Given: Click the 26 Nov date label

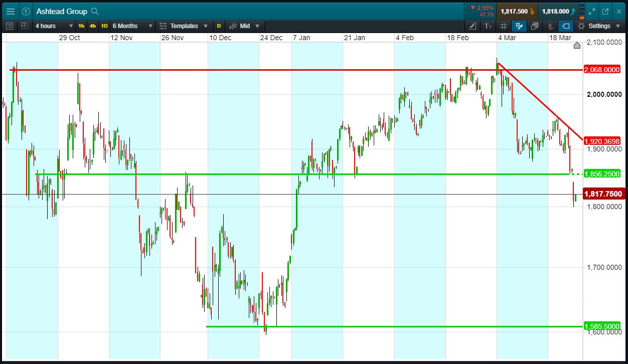Looking at the screenshot, I should click(172, 38).
